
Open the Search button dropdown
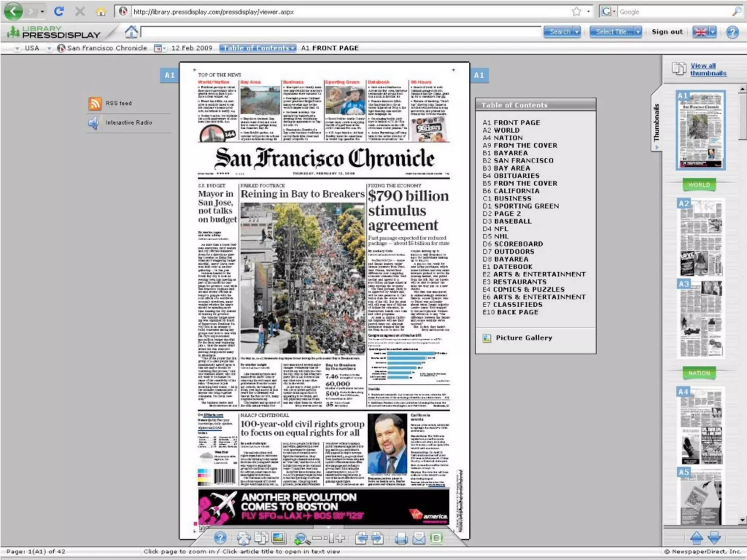click(x=577, y=32)
